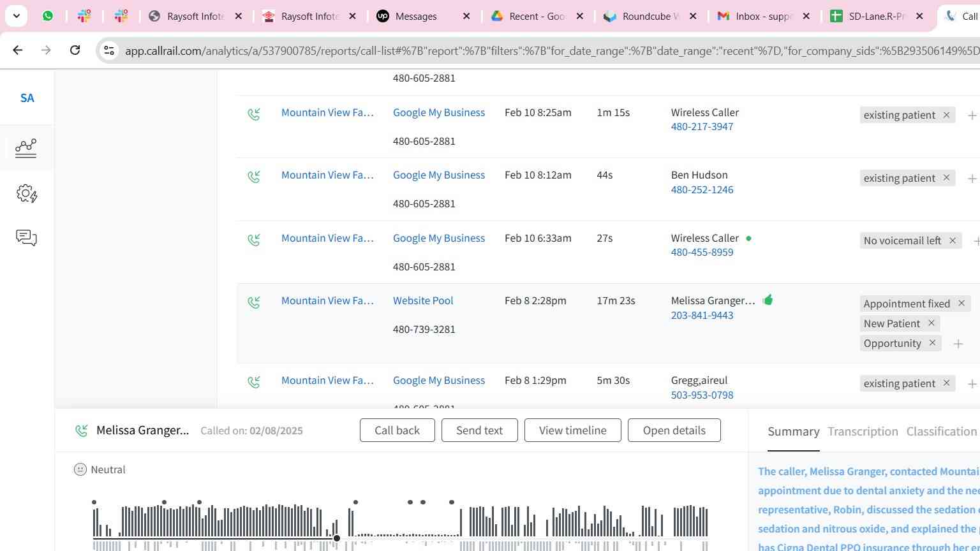Screen dimensions: 980x551
Task: Remove existing patient tag from Ben Hudson call
Action: [947, 178]
